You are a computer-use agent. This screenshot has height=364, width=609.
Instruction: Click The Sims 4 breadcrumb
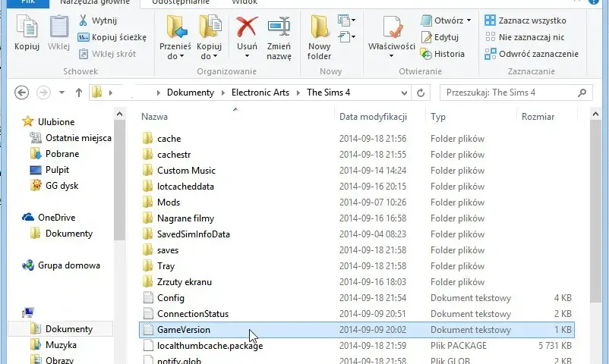click(x=328, y=93)
